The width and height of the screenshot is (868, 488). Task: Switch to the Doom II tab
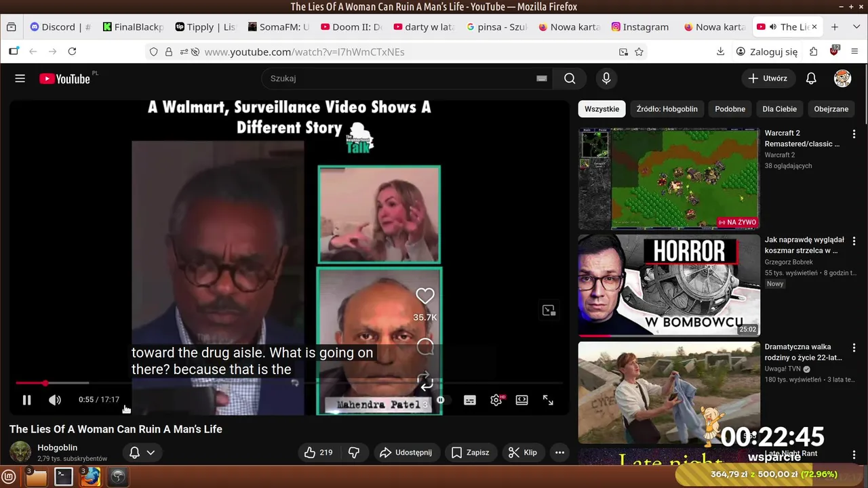click(x=351, y=27)
